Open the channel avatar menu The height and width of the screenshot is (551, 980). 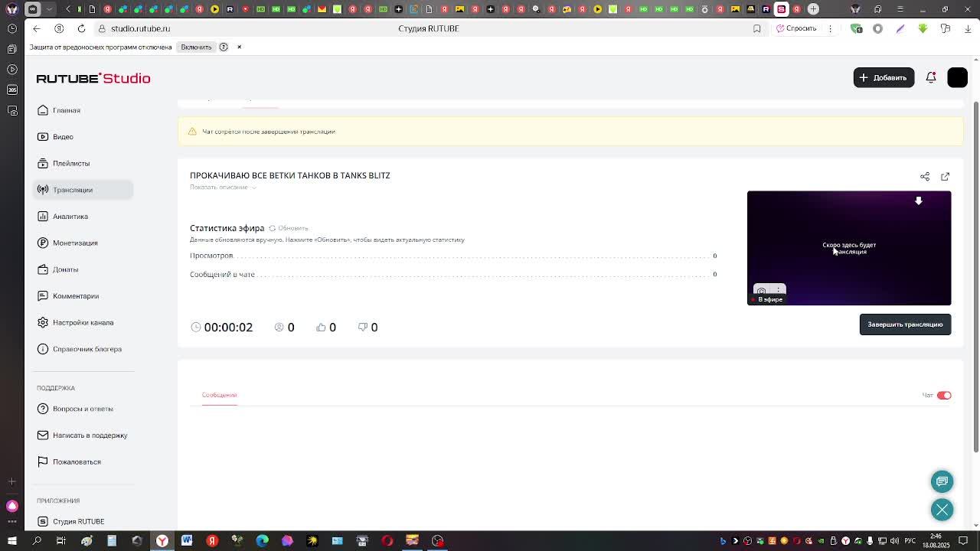(957, 77)
